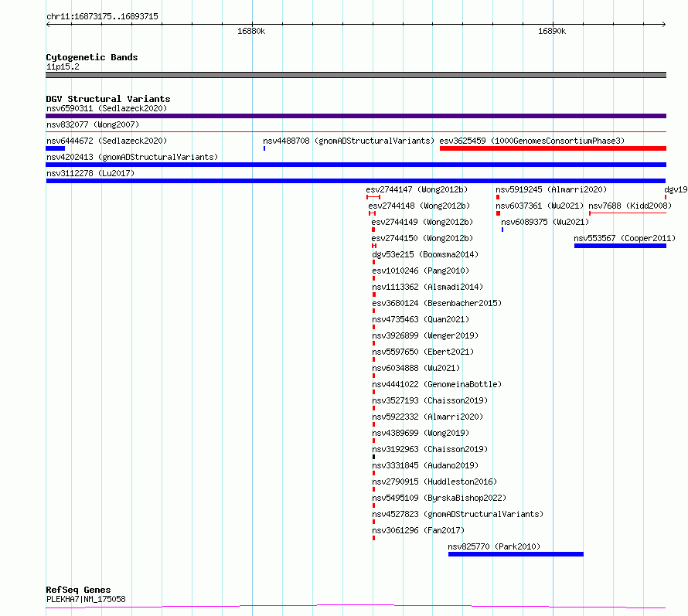
Task: Click the Cytogenetic Bands track title
Action: 92,57
